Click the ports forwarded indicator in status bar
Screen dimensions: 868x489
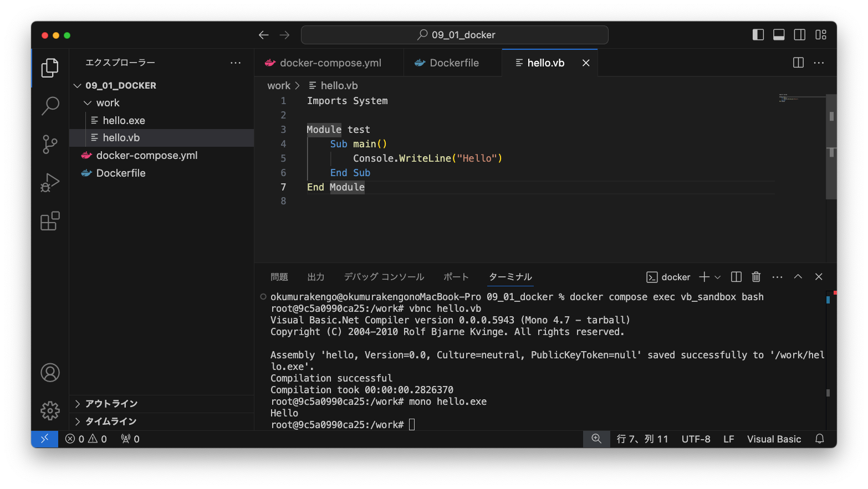130,439
